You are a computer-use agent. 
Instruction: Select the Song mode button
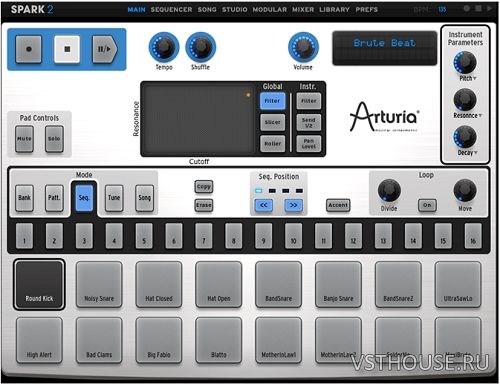(x=144, y=198)
